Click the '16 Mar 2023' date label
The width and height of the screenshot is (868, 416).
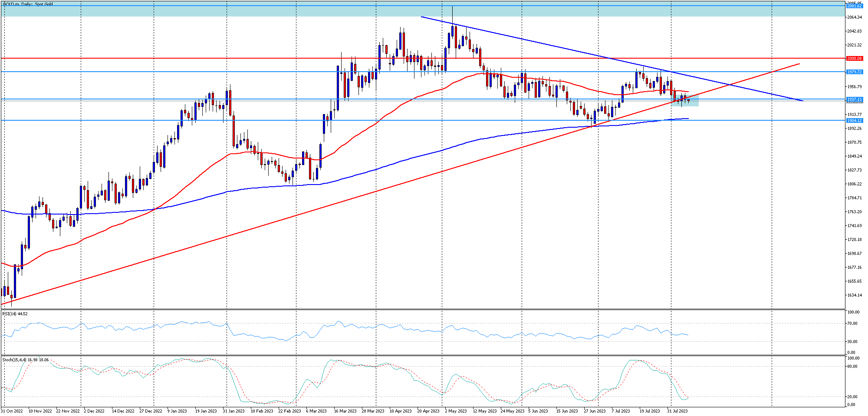(345, 411)
